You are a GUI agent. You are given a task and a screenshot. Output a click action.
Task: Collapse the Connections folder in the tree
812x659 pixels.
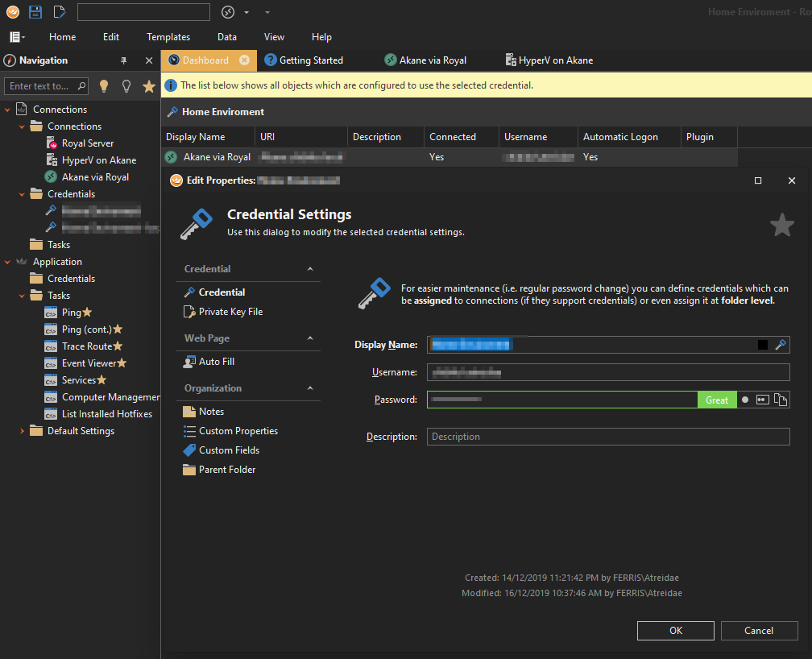[22, 126]
